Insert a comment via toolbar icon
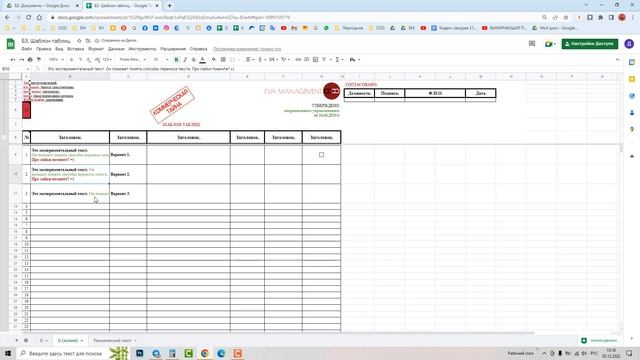Image resolution: width=640 pixels, height=360 pixels. click(x=307, y=60)
